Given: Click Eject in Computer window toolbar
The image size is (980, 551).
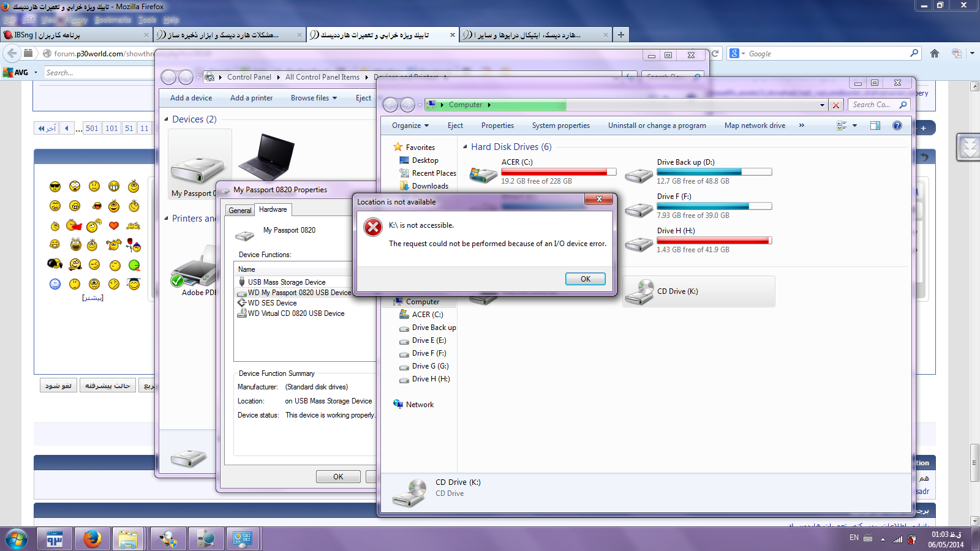Looking at the screenshot, I should [455, 126].
